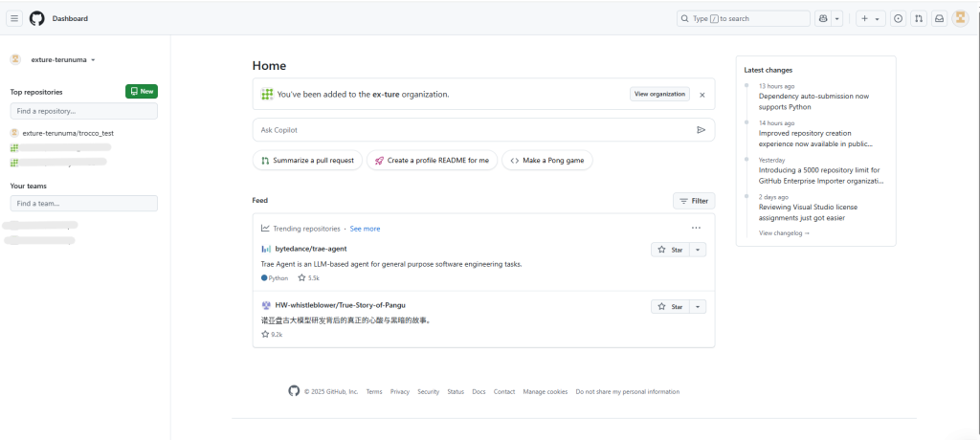This screenshot has height=440, width=980.
Task: Choose the Summarize a pull request suggestion
Action: point(307,160)
